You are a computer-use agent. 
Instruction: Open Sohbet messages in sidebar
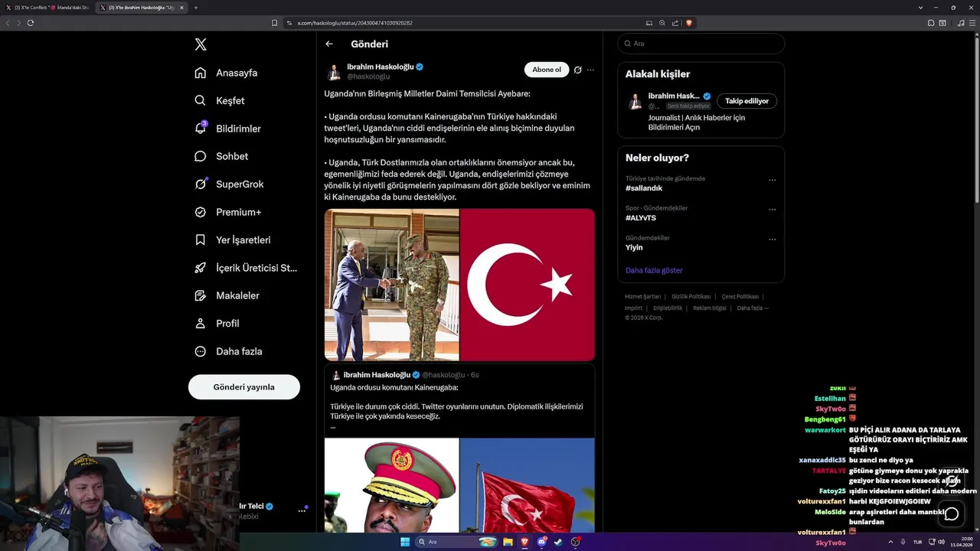[221, 156]
